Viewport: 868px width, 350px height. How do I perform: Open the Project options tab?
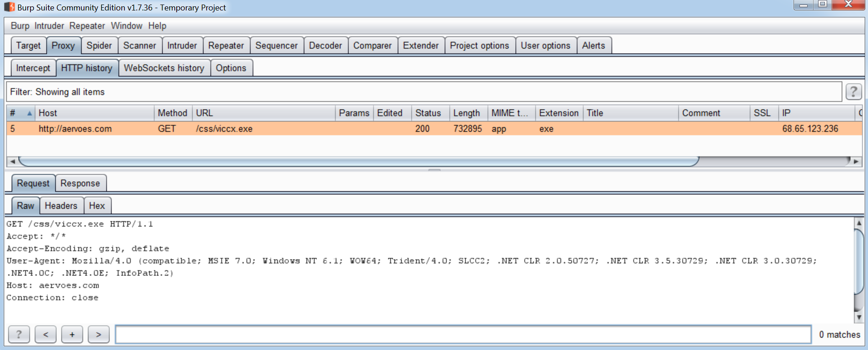pos(479,45)
